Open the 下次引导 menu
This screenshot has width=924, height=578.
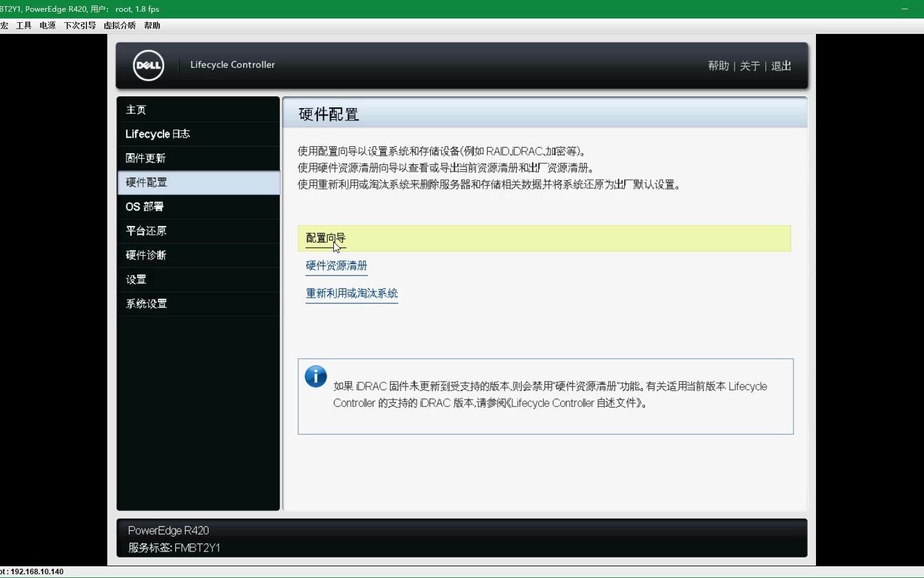pyautogui.click(x=80, y=25)
